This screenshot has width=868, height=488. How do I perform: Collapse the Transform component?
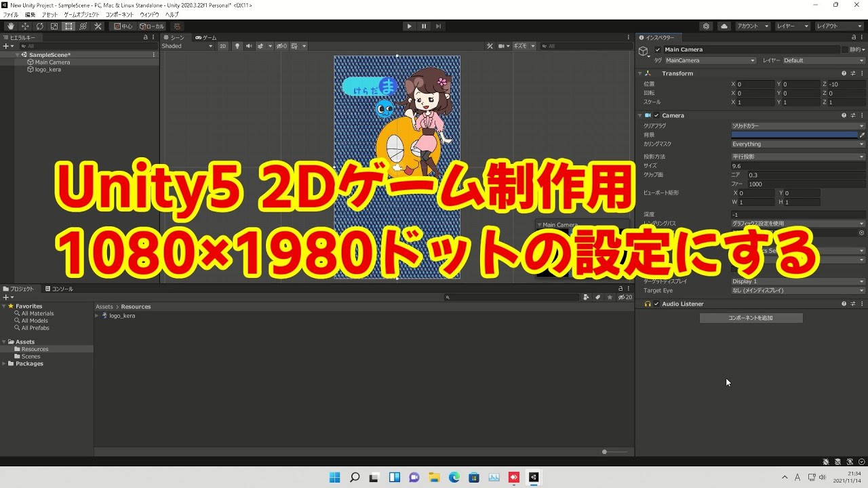tap(640, 73)
